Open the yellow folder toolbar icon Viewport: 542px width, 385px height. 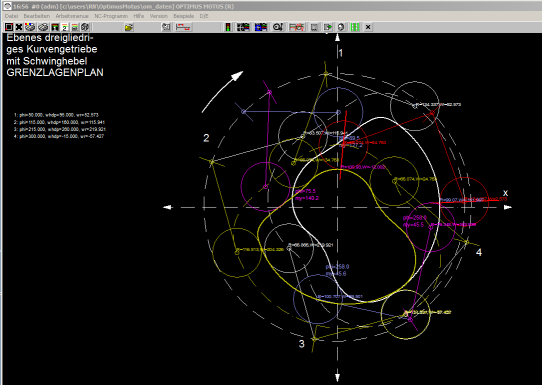coord(129,27)
